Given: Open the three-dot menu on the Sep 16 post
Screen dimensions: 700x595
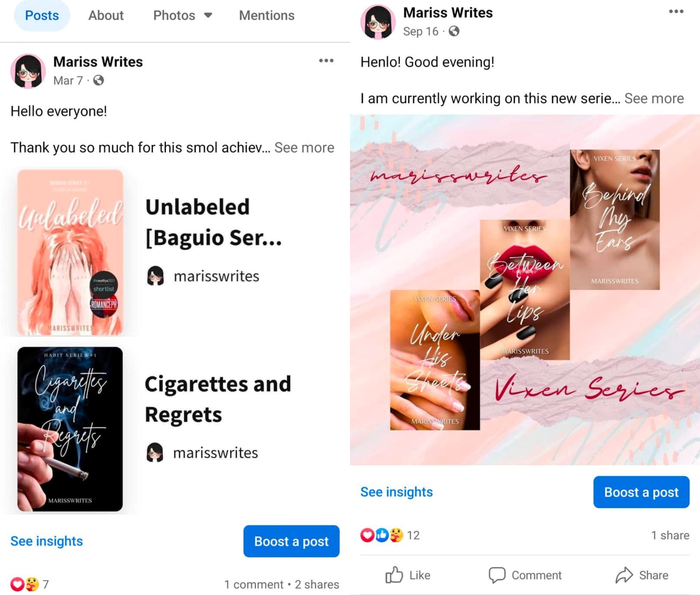Looking at the screenshot, I should [676, 12].
